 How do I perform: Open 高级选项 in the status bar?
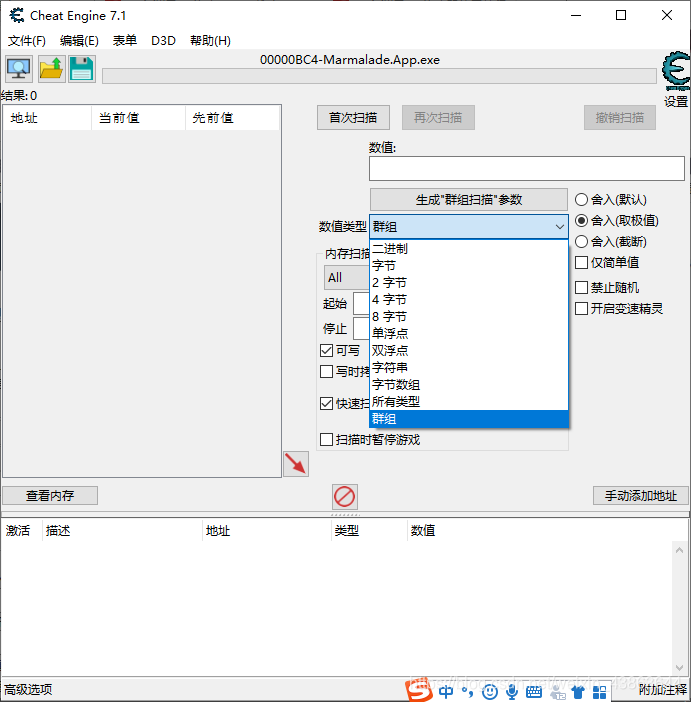(28, 689)
